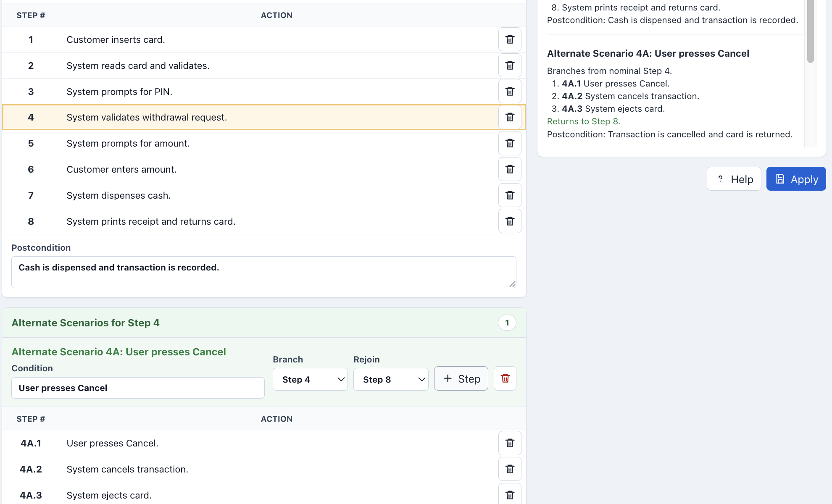Delete Alternate Scenario 4A with red trash
The height and width of the screenshot is (504, 832).
[x=505, y=378]
